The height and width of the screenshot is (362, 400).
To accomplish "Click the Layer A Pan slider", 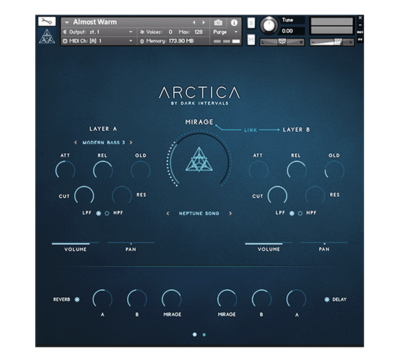I will click(131, 243).
